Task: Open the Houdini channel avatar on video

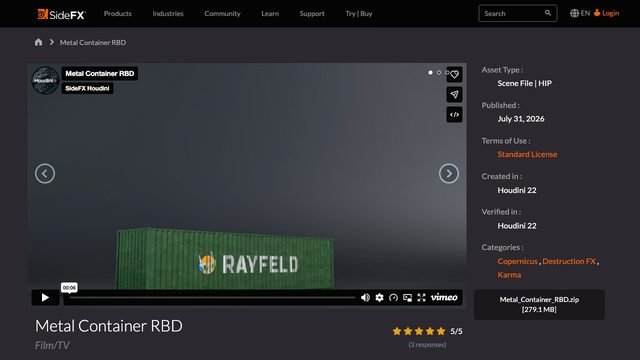Action: tap(45, 80)
